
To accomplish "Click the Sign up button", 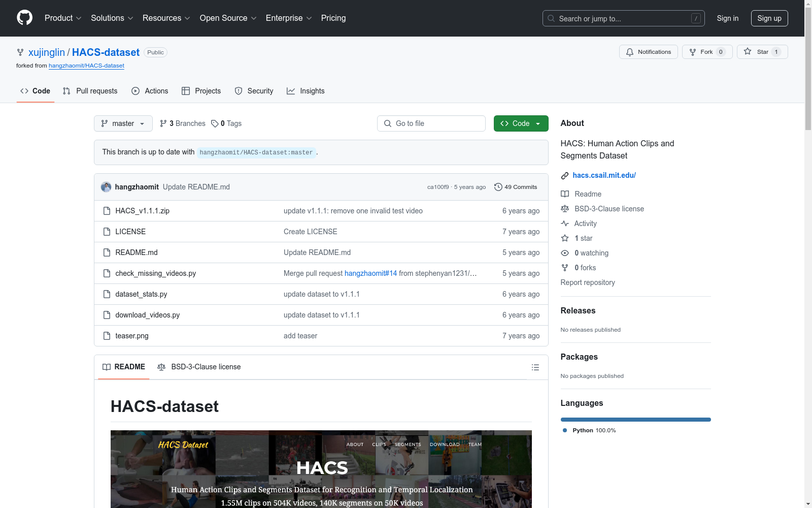I will [x=769, y=18].
